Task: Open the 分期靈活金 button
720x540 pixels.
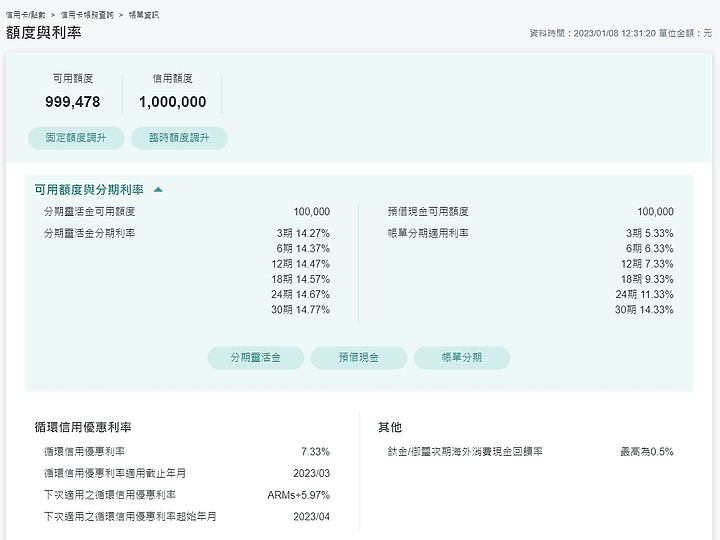Action: [256, 358]
